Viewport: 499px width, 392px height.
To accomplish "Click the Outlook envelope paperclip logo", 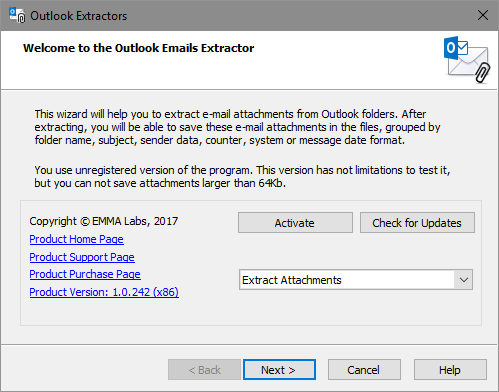I will [467, 60].
